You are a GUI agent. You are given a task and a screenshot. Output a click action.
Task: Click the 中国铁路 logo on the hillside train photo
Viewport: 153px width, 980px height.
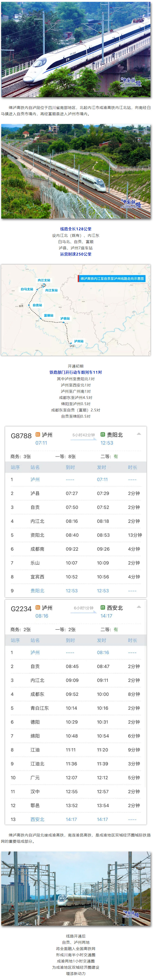[131, 203]
